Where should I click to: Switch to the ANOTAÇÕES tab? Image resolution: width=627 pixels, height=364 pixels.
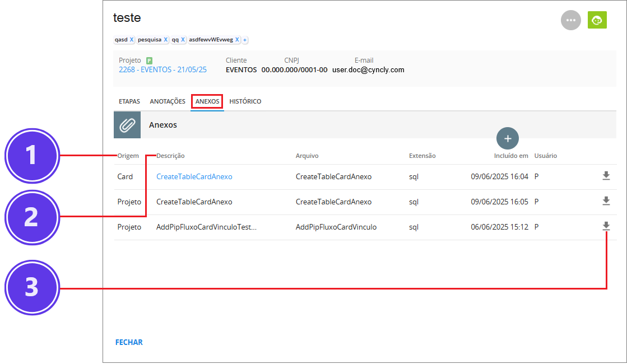click(168, 101)
